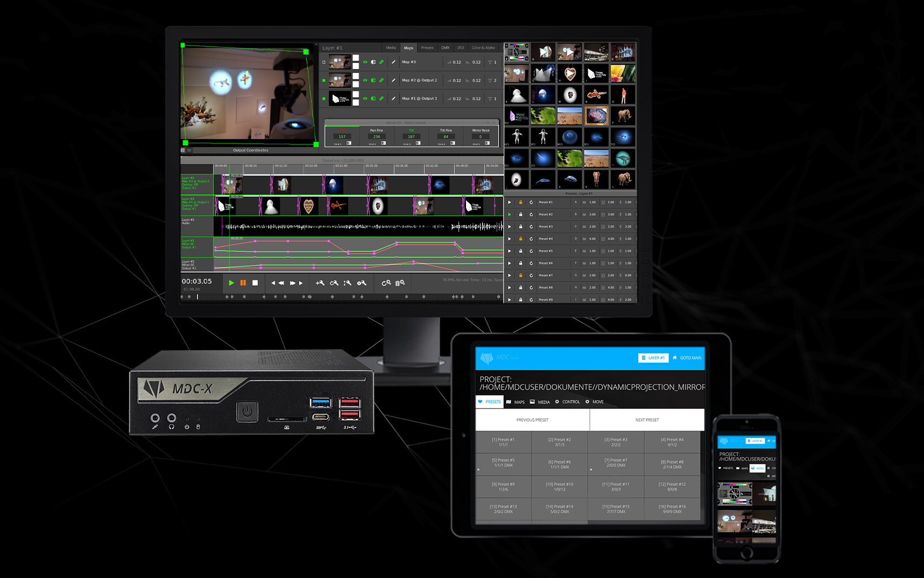Click the key icon with the vertical marker
Image resolution: width=924 pixels, height=578 pixels.
[x=348, y=283]
